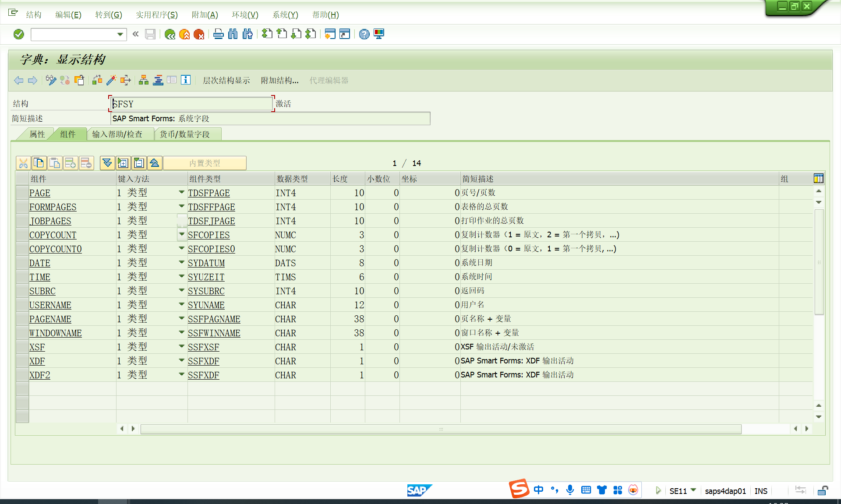Image resolution: width=841 pixels, height=504 pixels.
Task: Open typing method dropdown for PAGENAME row
Action: (181, 318)
